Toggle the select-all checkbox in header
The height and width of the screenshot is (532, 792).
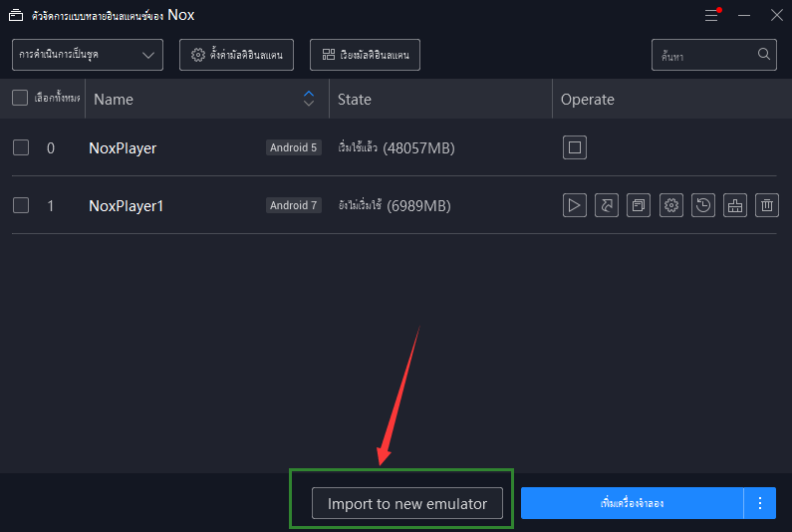coord(20,98)
